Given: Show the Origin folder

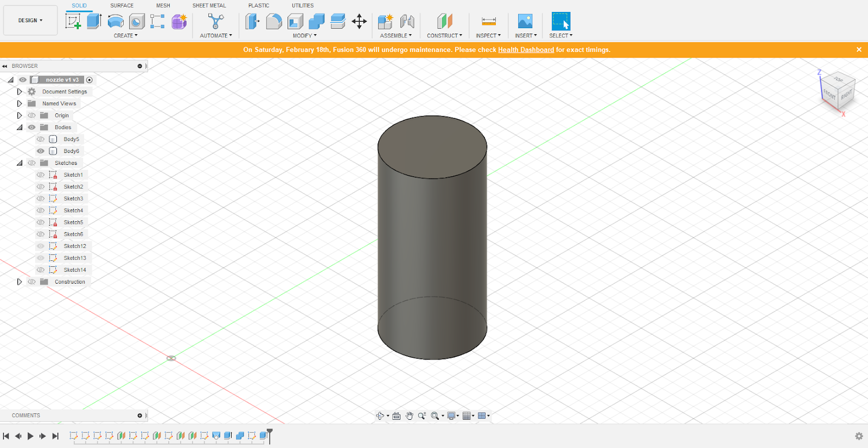Looking at the screenshot, I should (31, 116).
